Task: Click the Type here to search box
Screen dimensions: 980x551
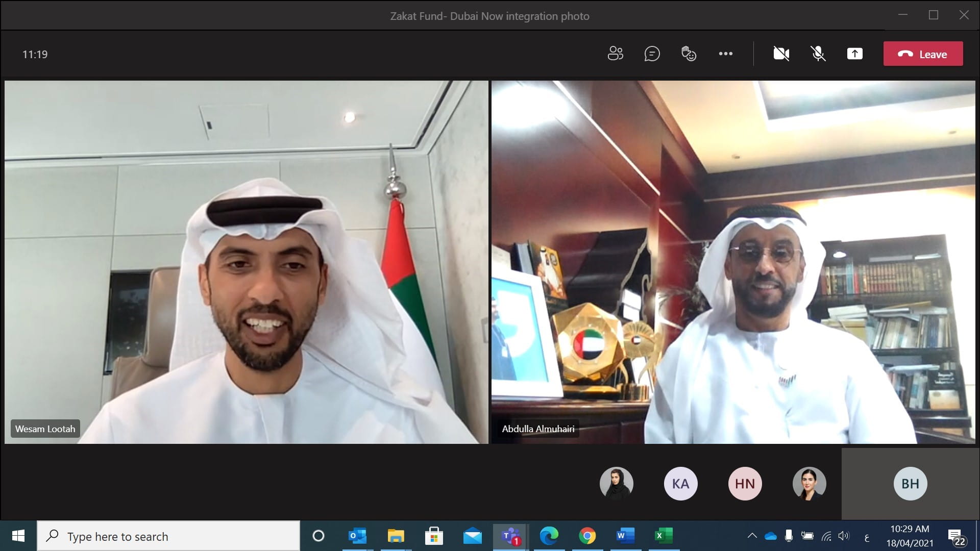Action: point(168,536)
